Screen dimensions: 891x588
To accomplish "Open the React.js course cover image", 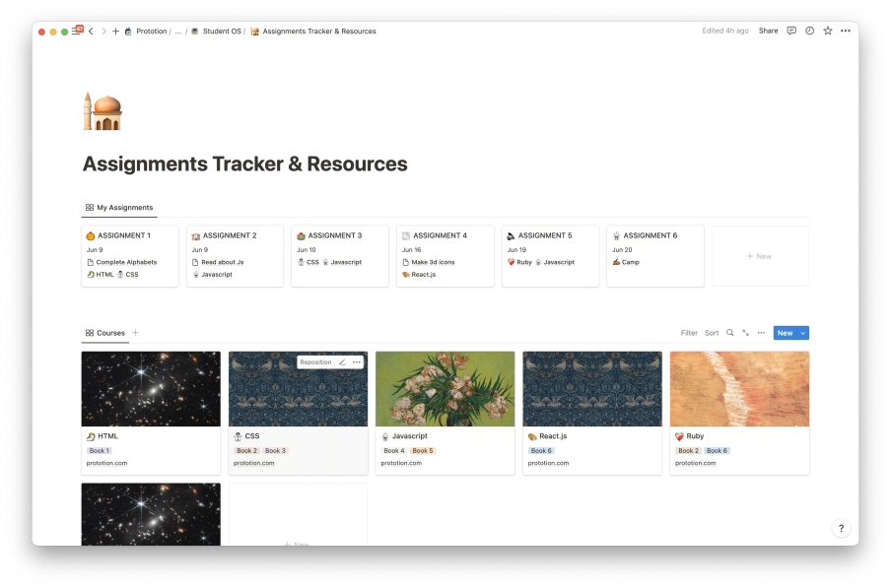I will click(592, 389).
